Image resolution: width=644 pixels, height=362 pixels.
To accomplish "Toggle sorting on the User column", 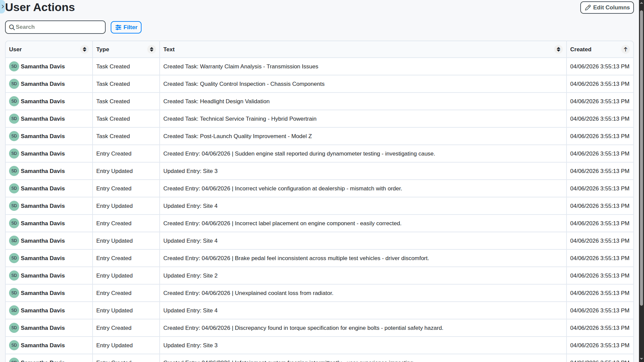I will click(x=84, y=49).
